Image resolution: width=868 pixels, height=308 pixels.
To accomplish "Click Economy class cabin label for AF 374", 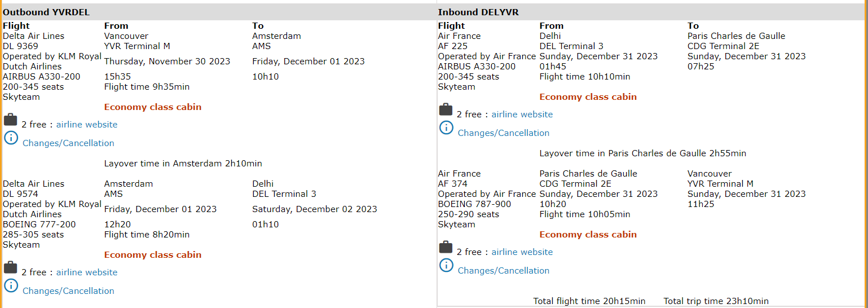I will point(588,235).
